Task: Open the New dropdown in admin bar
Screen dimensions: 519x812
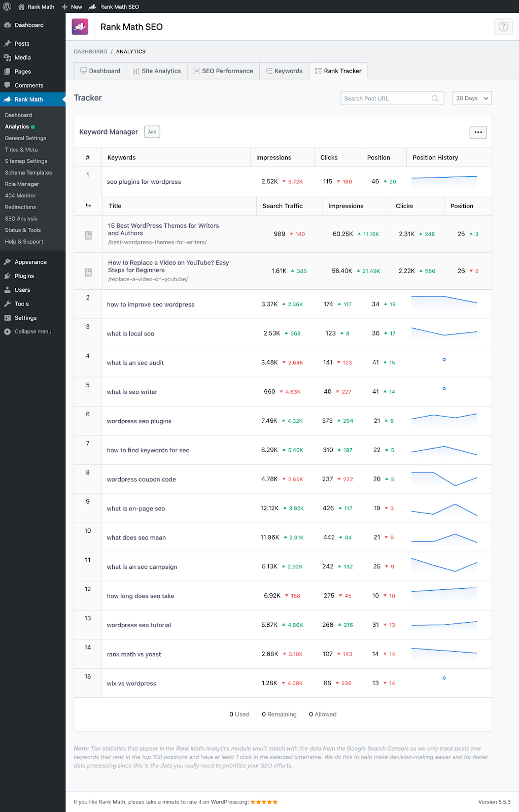Action: pos(72,7)
